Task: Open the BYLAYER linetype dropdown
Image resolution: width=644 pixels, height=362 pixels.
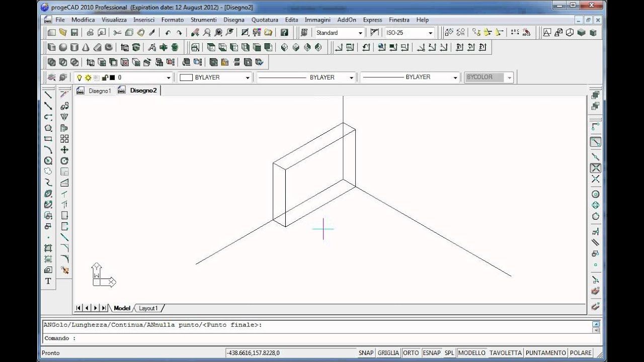Action: [x=351, y=78]
